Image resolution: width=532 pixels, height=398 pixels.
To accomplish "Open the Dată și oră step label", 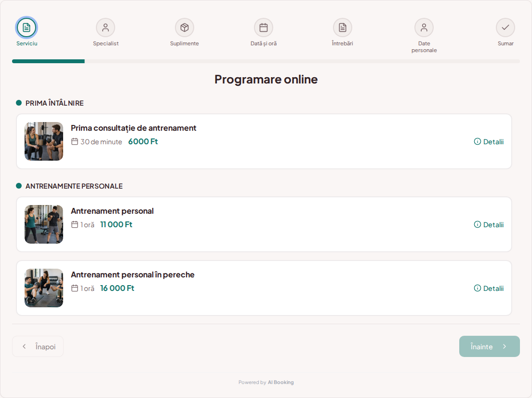I will tap(264, 43).
